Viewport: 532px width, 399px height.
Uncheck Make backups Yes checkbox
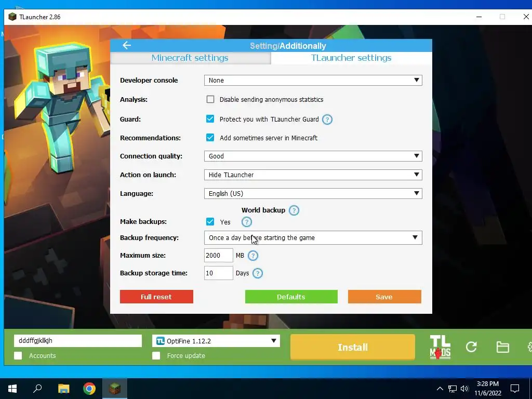(x=210, y=221)
